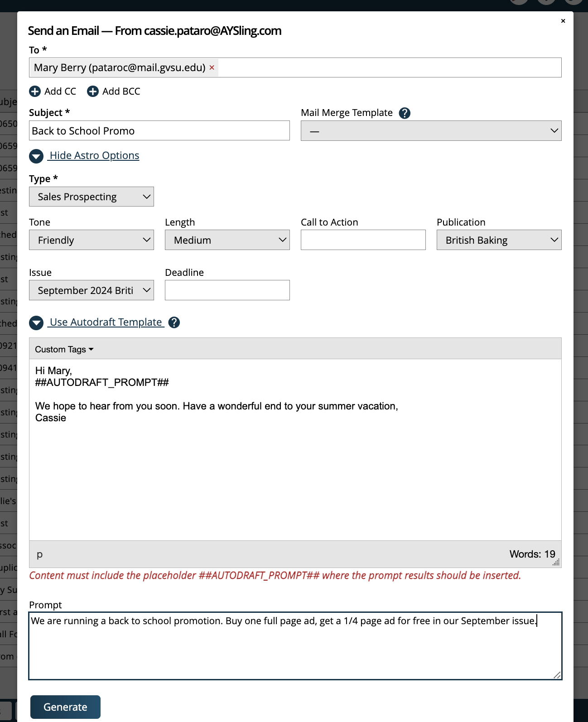Click the Add CC plus icon
Image resolution: width=588 pixels, height=722 pixels.
coord(35,91)
